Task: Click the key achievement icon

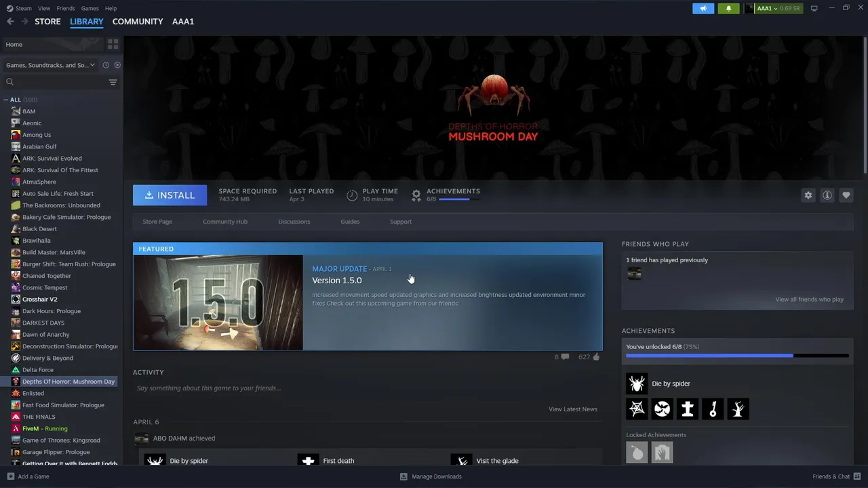Action: (713, 409)
